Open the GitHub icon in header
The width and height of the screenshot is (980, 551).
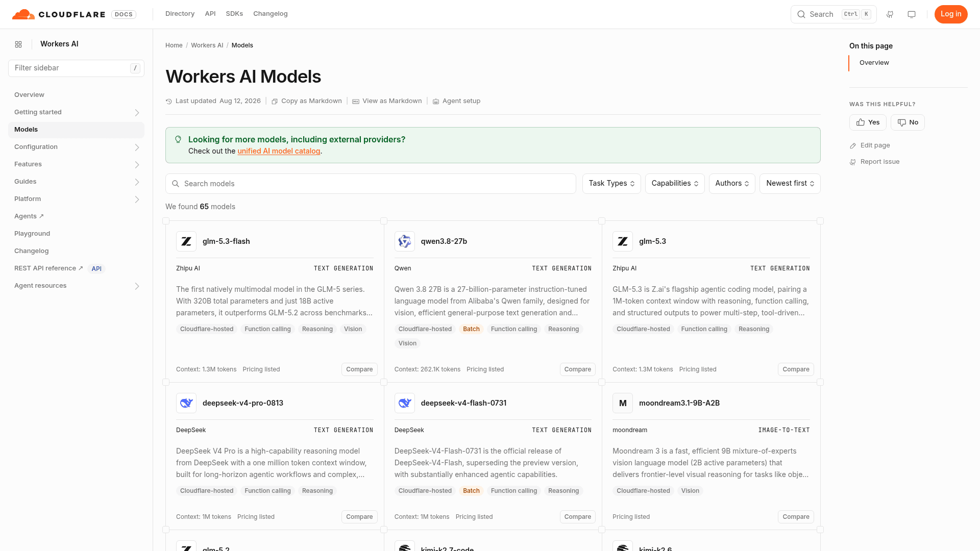(890, 14)
